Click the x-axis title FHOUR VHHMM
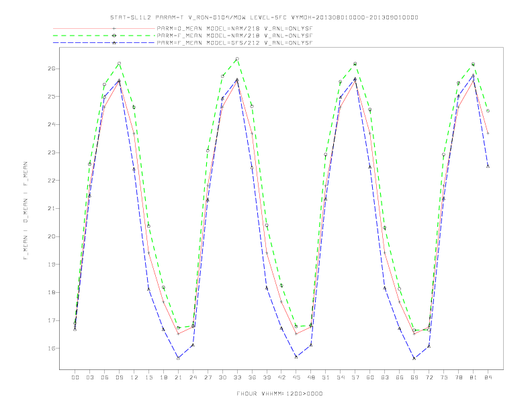The image size is (532, 411). [x=279, y=394]
